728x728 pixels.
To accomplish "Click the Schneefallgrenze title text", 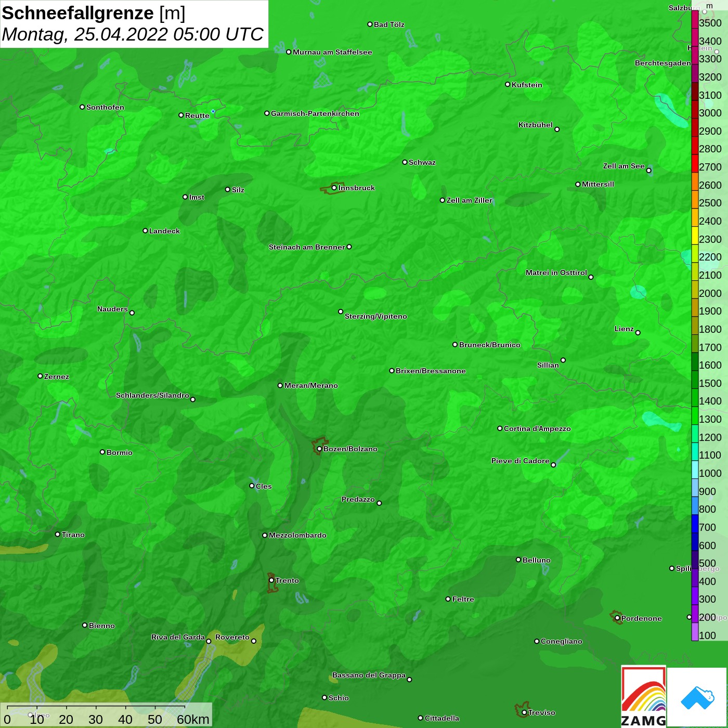I will (78, 13).
